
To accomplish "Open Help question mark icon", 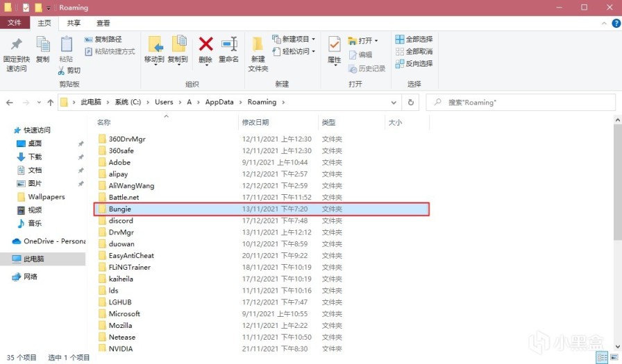I will coord(616,24).
